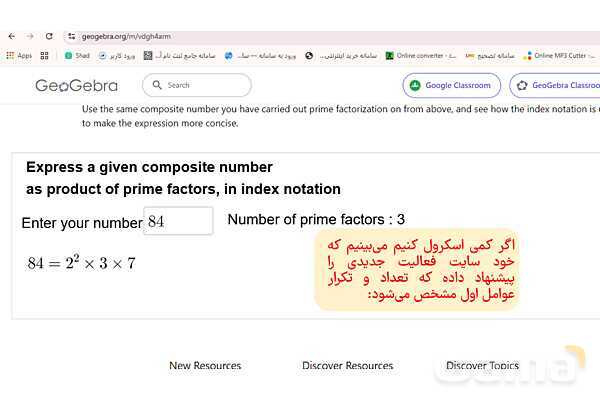Click the site info icon in address bar
Viewport: 600px width, 400px height.
click(71, 36)
